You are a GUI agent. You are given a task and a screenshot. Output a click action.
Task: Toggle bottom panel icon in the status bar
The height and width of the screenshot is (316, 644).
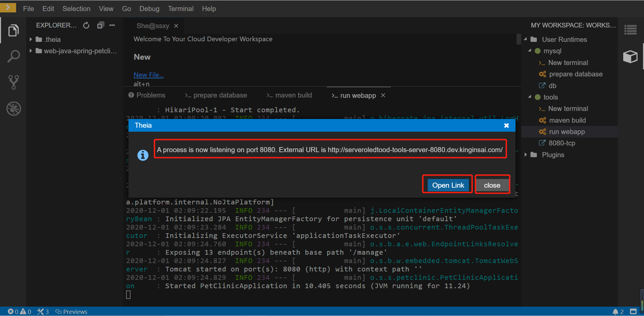click(633, 312)
